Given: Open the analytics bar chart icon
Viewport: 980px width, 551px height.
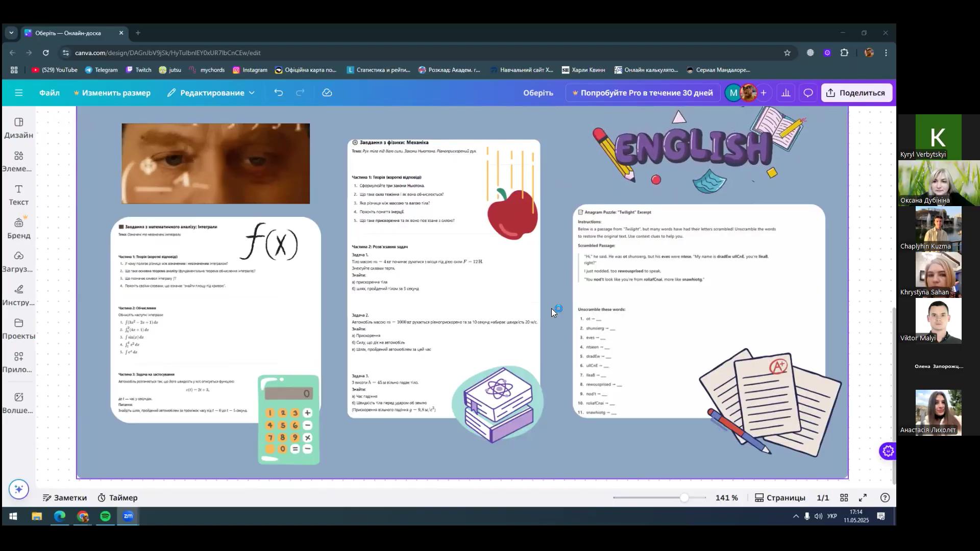Looking at the screenshot, I should tap(786, 93).
